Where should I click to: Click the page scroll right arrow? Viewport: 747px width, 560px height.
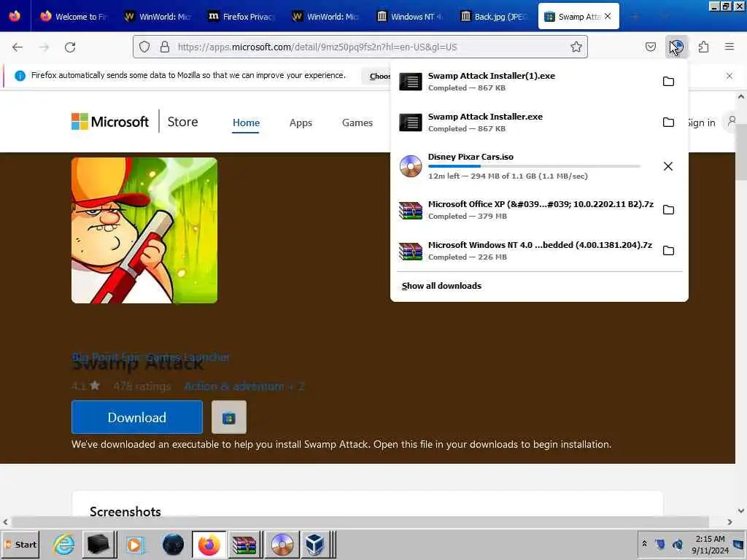pos(729,522)
